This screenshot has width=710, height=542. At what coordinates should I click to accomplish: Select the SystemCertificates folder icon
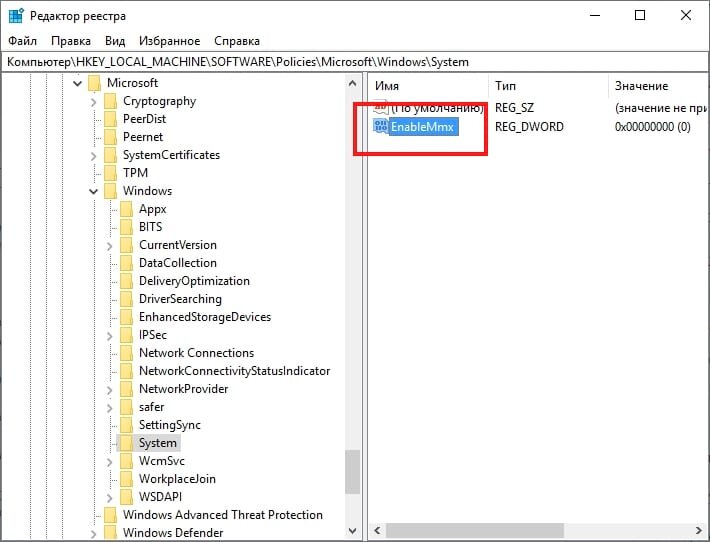[x=110, y=155]
